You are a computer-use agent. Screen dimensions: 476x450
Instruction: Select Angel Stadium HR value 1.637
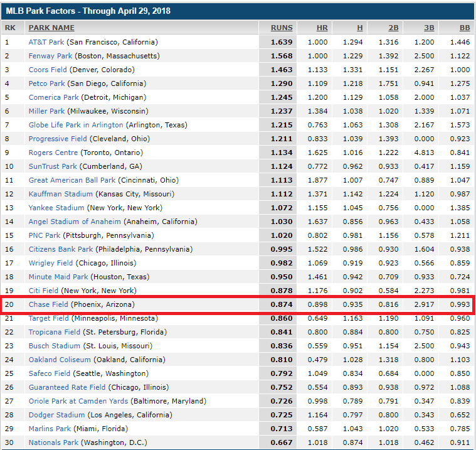pyautogui.click(x=317, y=222)
